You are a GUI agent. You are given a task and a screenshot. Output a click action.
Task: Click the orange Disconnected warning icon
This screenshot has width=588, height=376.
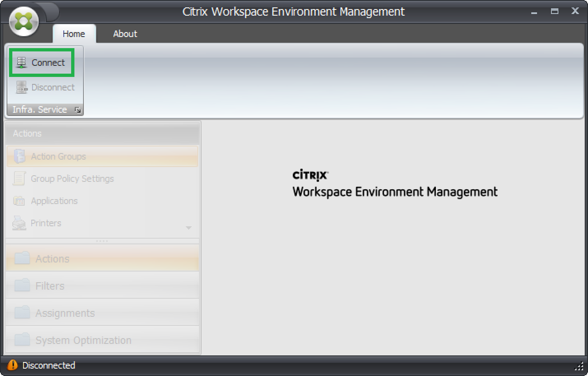click(x=13, y=365)
